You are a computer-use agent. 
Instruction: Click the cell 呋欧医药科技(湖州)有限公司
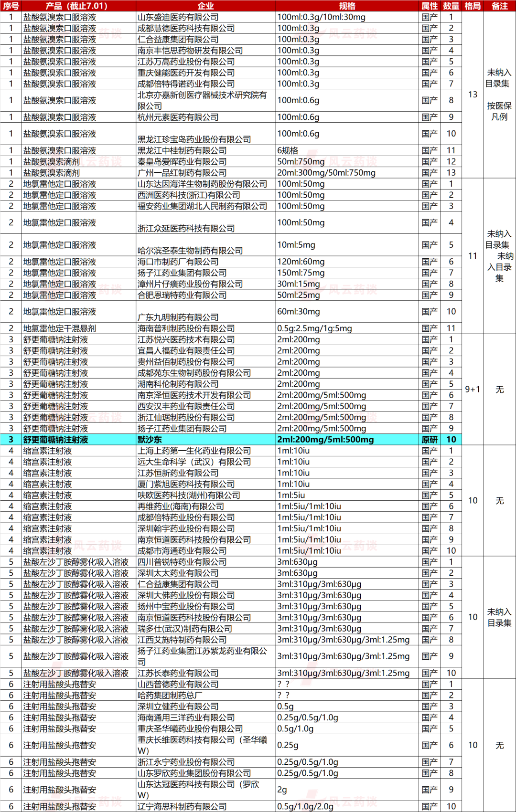click(x=206, y=495)
